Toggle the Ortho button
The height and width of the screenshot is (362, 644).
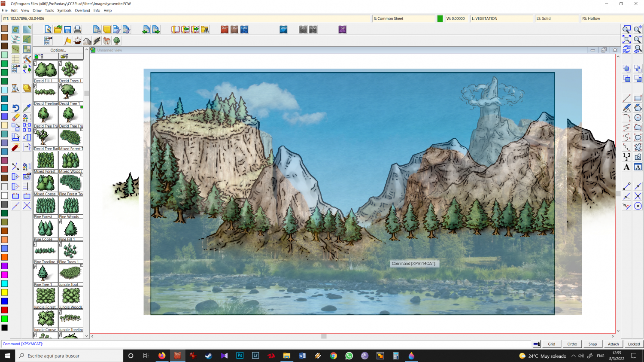[x=572, y=344]
